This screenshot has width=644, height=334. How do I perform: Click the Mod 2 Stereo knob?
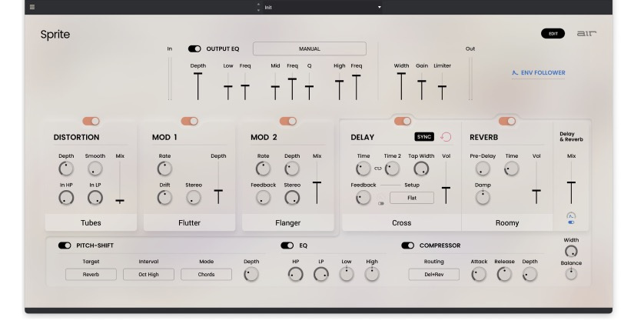pyautogui.click(x=292, y=198)
